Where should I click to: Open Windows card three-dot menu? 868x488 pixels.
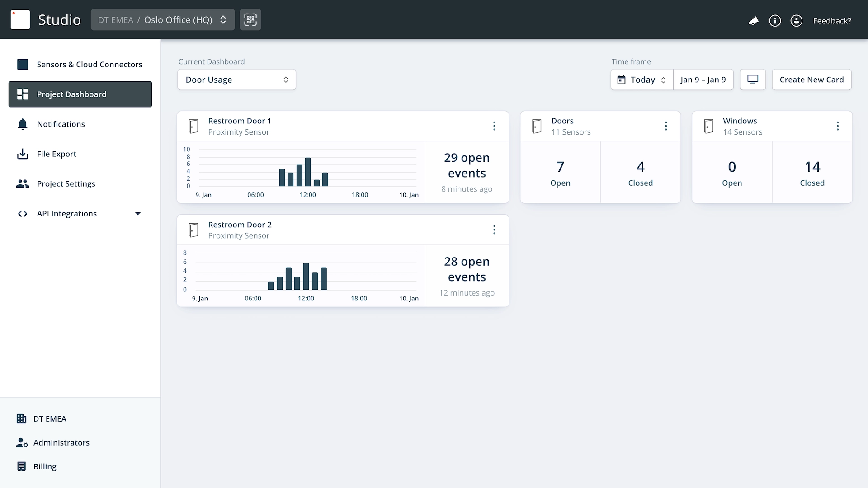pyautogui.click(x=838, y=126)
